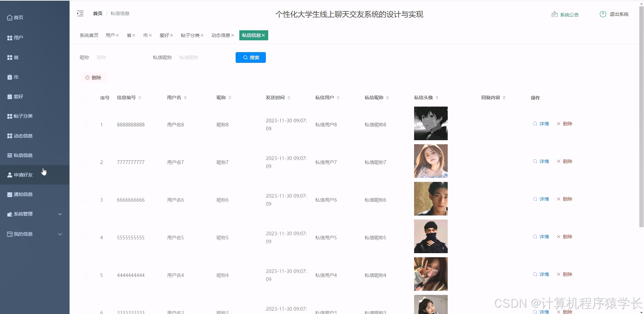Close the 动态信息 tab
The width and height of the screenshot is (644, 314).
point(233,35)
